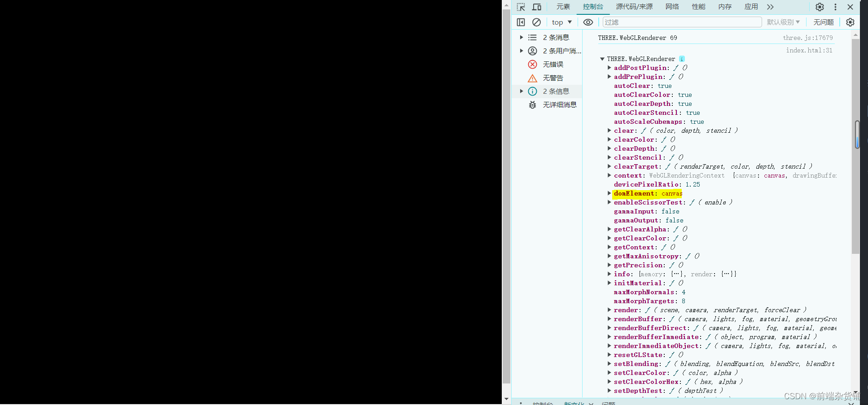Click the error filter icon beside 无错误
Viewport: 868px width, 405px height.
(x=532, y=64)
